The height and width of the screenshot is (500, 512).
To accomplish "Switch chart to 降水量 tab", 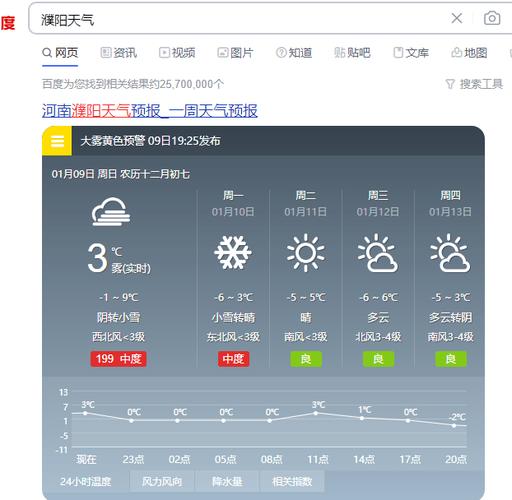I will tap(227, 481).
